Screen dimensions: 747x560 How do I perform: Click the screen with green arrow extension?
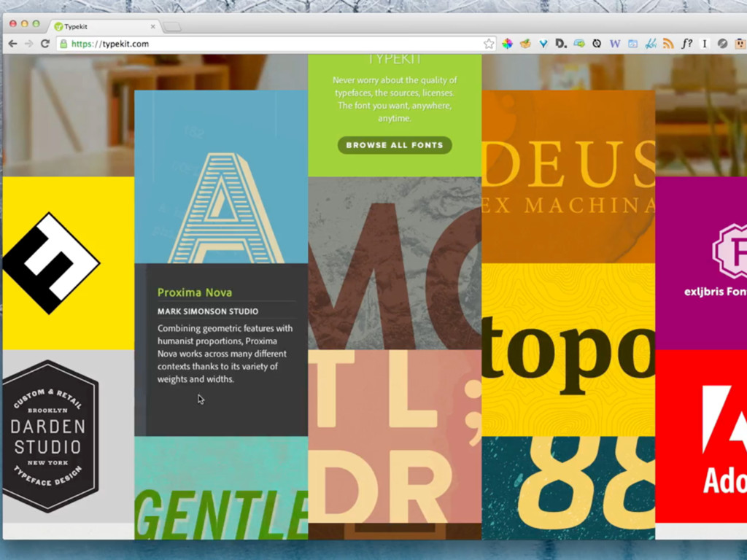coord(578,43)
